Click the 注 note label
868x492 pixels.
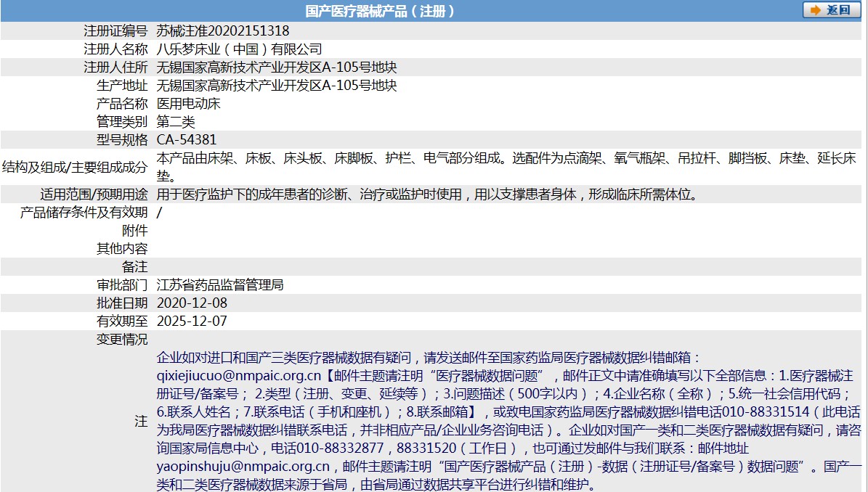point(141,421)
